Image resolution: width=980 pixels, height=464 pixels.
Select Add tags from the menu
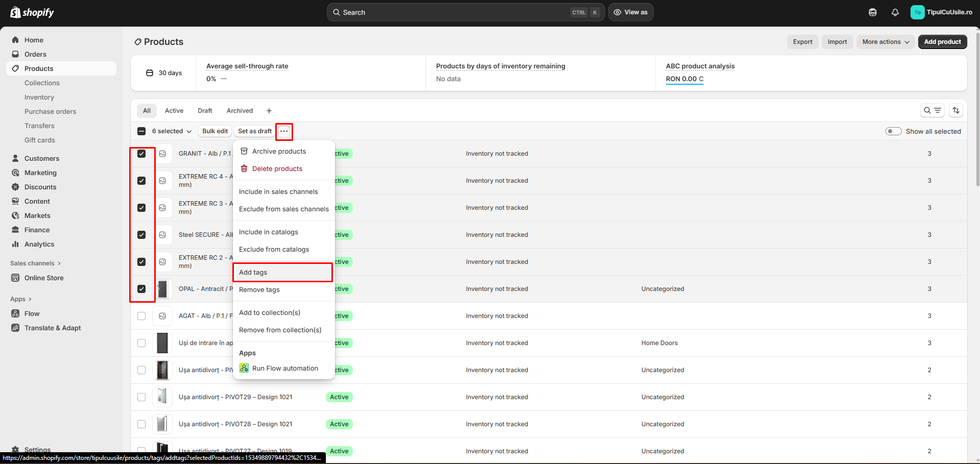pos(282,272)
